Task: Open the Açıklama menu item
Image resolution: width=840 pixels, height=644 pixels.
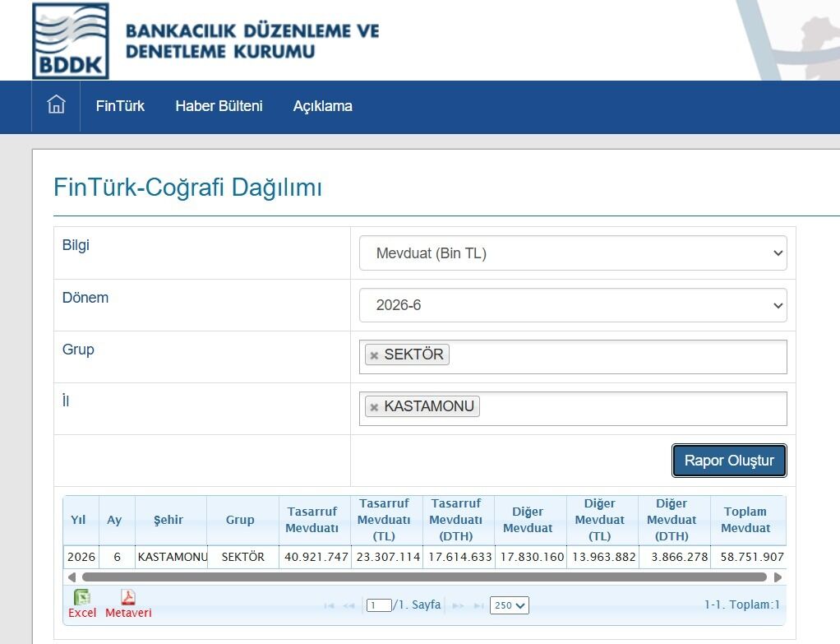Action: click(322, 106)
